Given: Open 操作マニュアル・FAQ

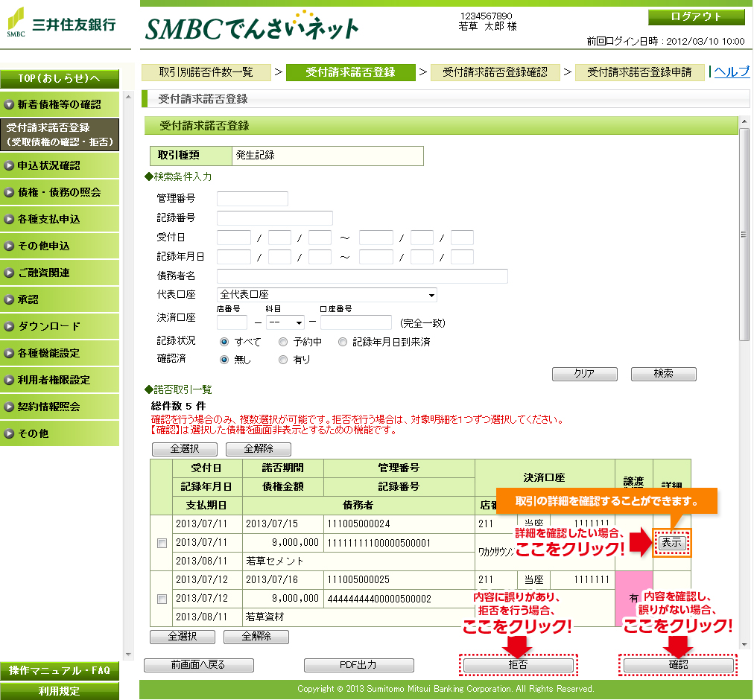Looking at the screenshot, I should (60, 670).
